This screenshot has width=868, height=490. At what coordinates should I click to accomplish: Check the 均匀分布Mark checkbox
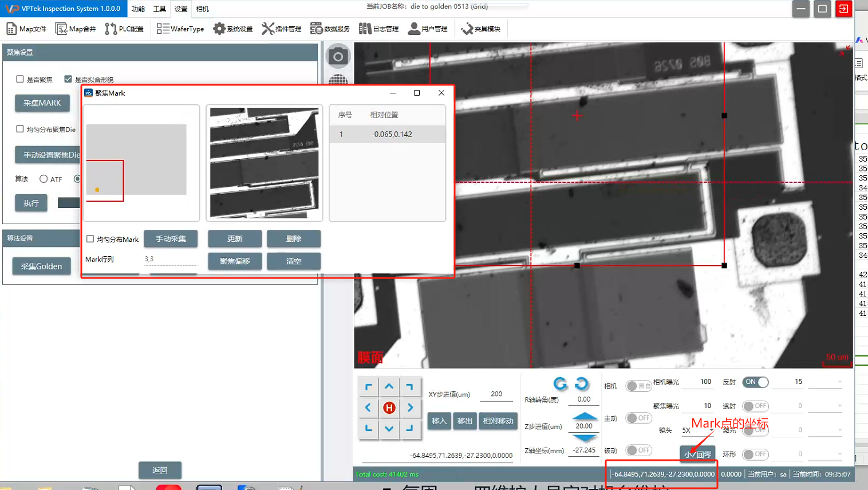point(90,239)
